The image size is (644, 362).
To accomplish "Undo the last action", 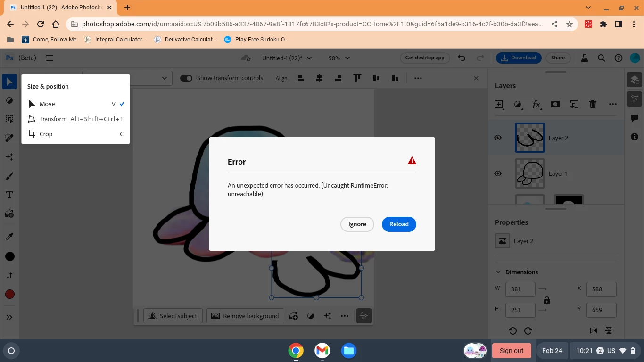I will (462, 58).
